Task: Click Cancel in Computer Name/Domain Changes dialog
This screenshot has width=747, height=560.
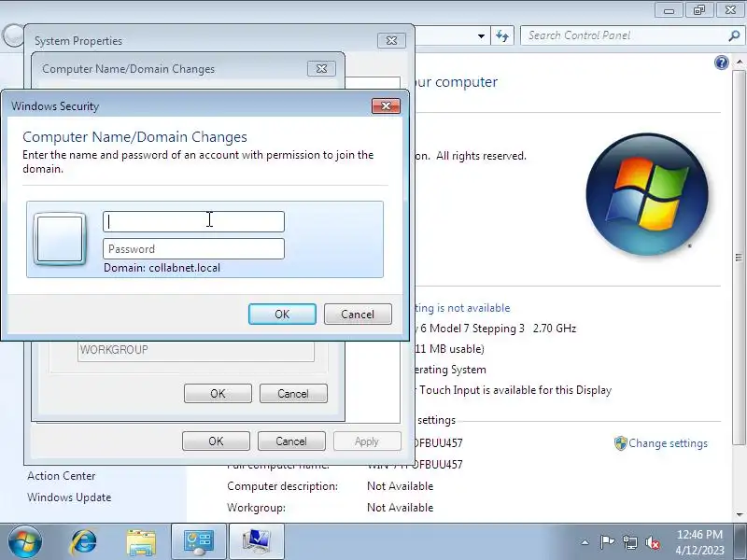Action: (x=293, y=394)
